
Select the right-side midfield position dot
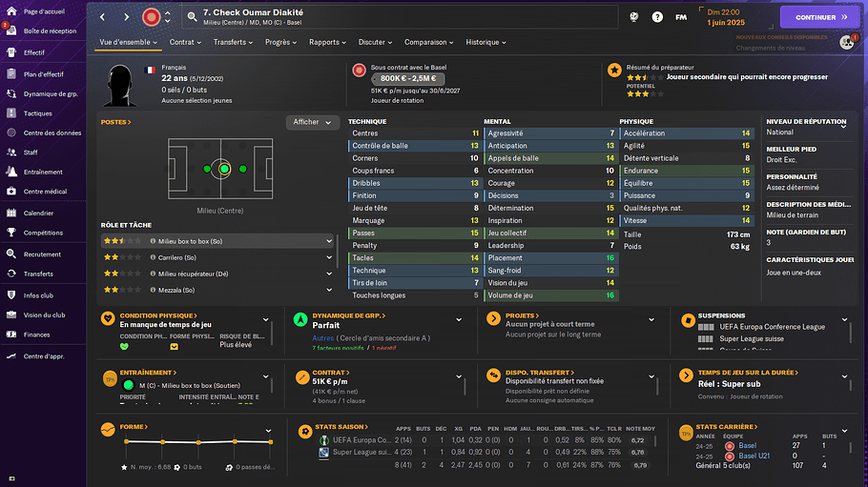click(243, 169)
